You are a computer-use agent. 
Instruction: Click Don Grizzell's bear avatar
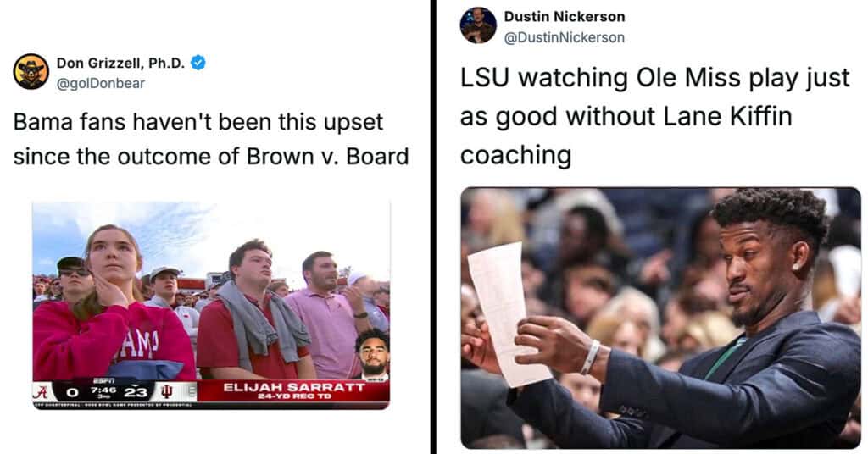coord(31,72)
